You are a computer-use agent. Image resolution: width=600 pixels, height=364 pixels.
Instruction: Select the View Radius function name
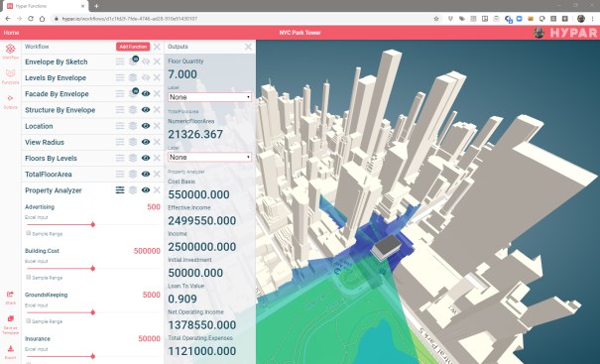[x=45, y=143]
